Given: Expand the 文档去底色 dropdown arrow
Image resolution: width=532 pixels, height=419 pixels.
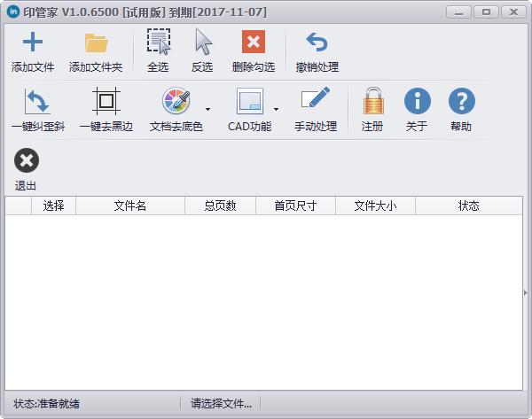Looking at the screenshot, I should coord(207,109).
